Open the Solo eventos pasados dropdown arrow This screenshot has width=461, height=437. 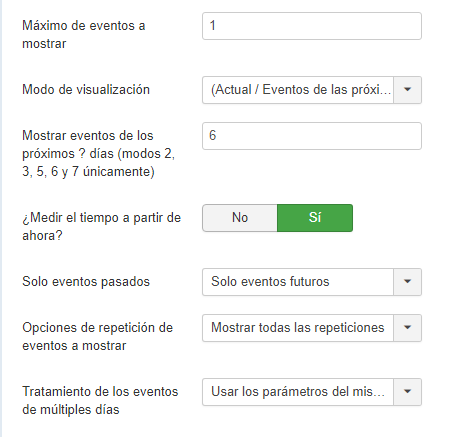[x=407, y=282]
